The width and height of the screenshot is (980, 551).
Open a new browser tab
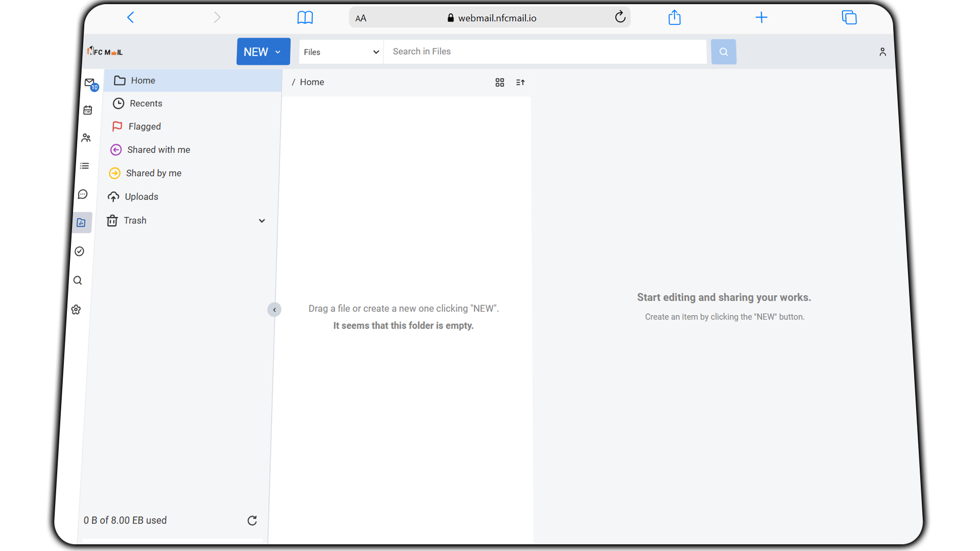tap(761, 17)
